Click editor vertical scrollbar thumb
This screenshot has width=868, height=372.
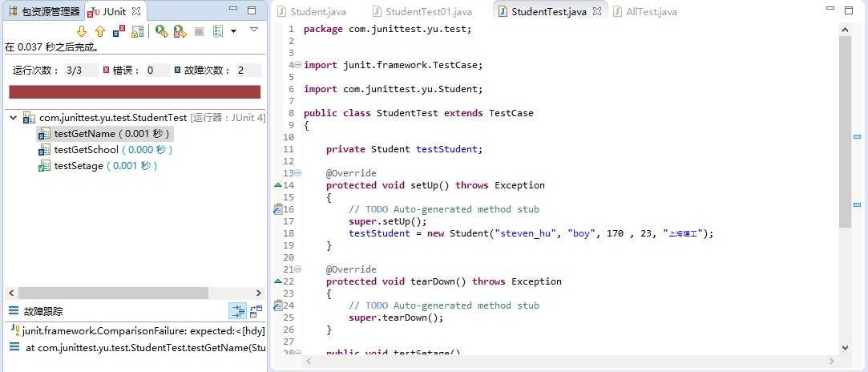845,131
